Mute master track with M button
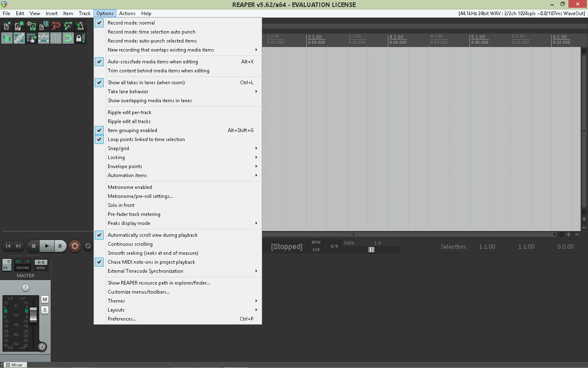This screenshot has width=588, height=368. (x=45, y=299)
